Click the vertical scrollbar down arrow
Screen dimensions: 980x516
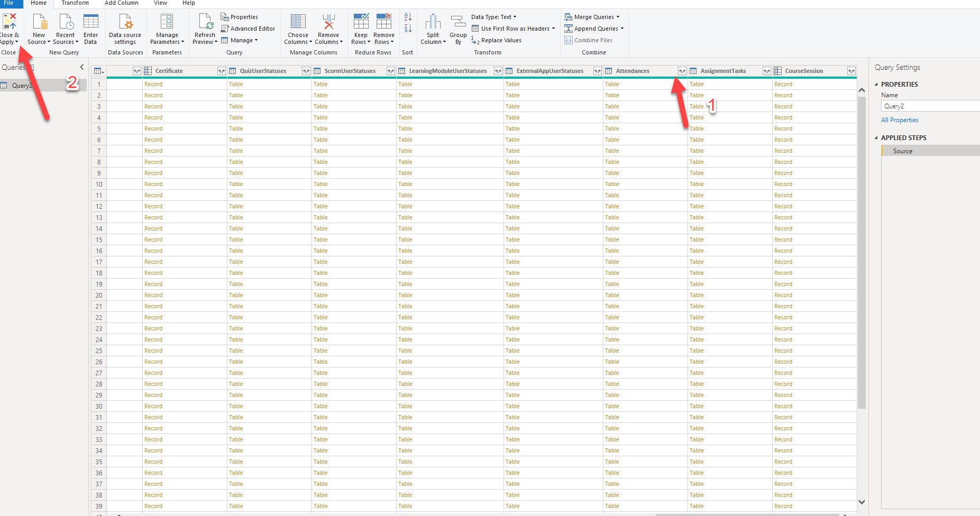[x=862, y=502]
